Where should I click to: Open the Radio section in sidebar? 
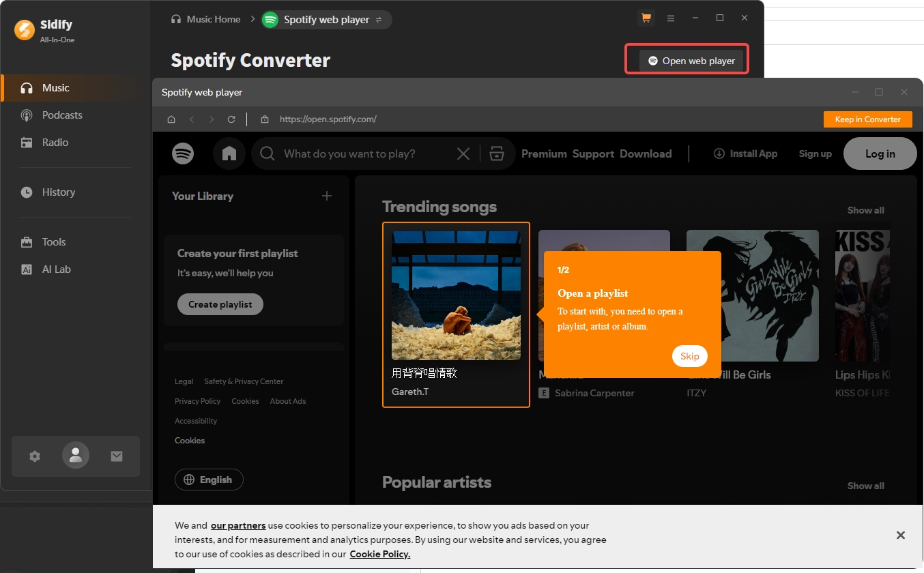coord(76,143)
